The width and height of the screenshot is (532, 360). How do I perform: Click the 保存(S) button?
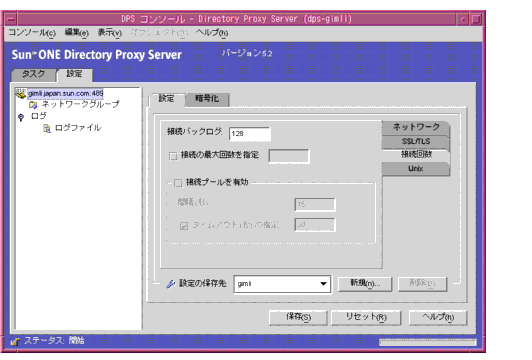(298, 318)
